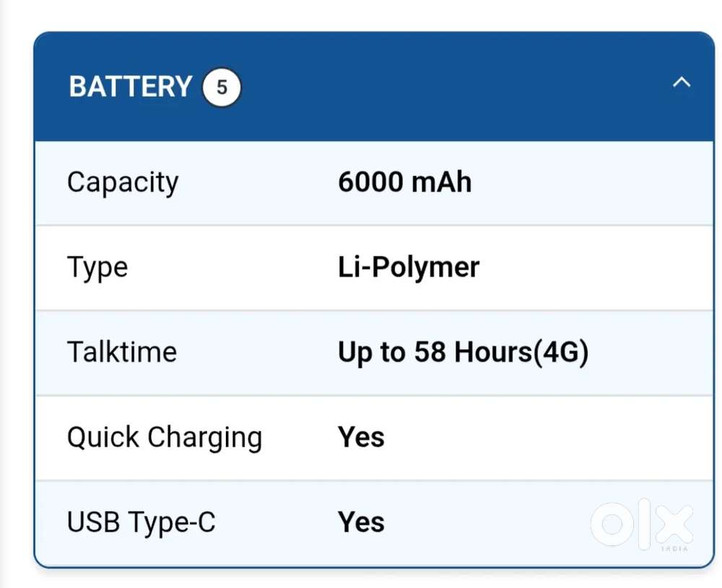Click the blue BATTERY title bar
Image resolution: width=722 pixels, height=588 pixels.
pos(433,86)
